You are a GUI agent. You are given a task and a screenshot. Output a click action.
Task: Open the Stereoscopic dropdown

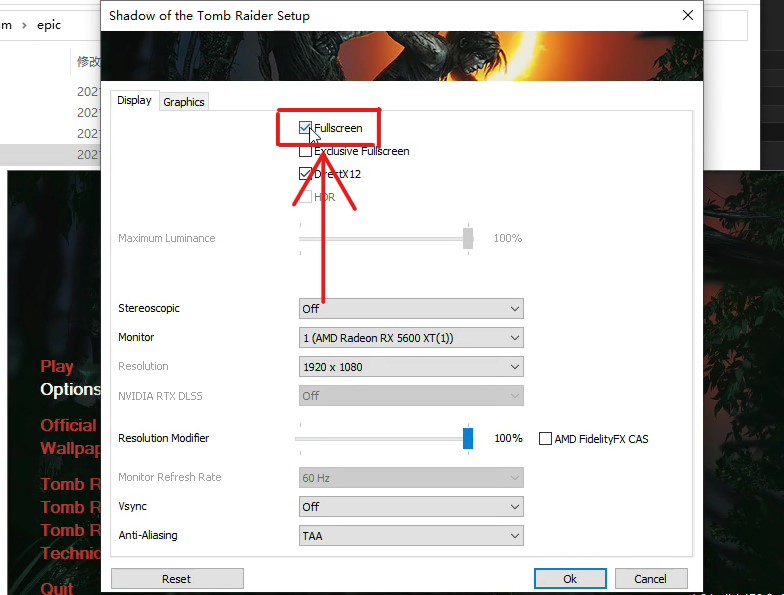point(411,308)
